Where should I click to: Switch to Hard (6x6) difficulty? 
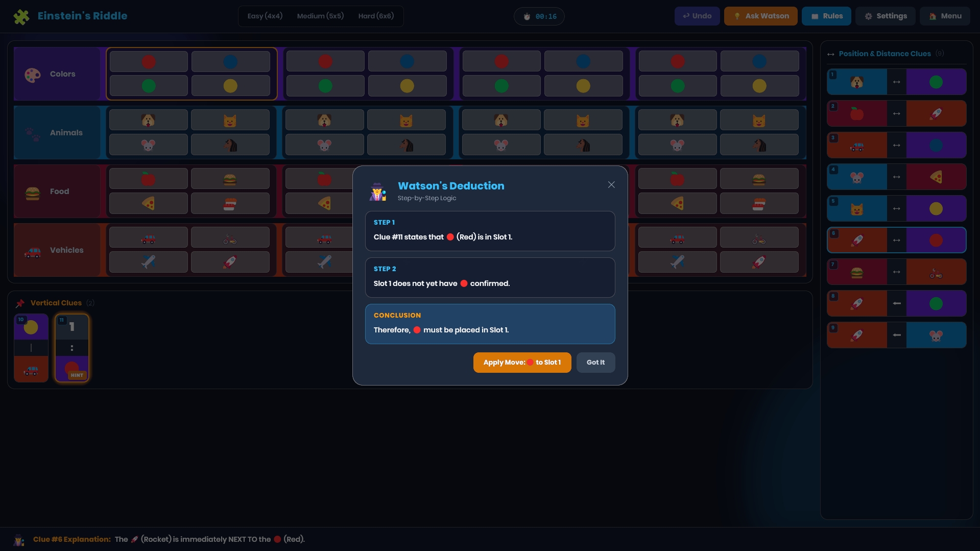point(376,16)
